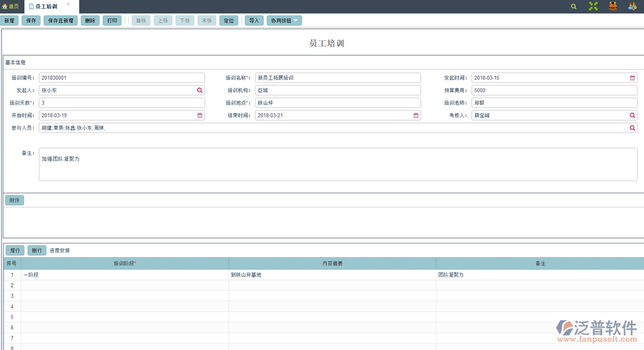644x350 pixels.
Task: Click the 保存 button
Action: point(31,21)
